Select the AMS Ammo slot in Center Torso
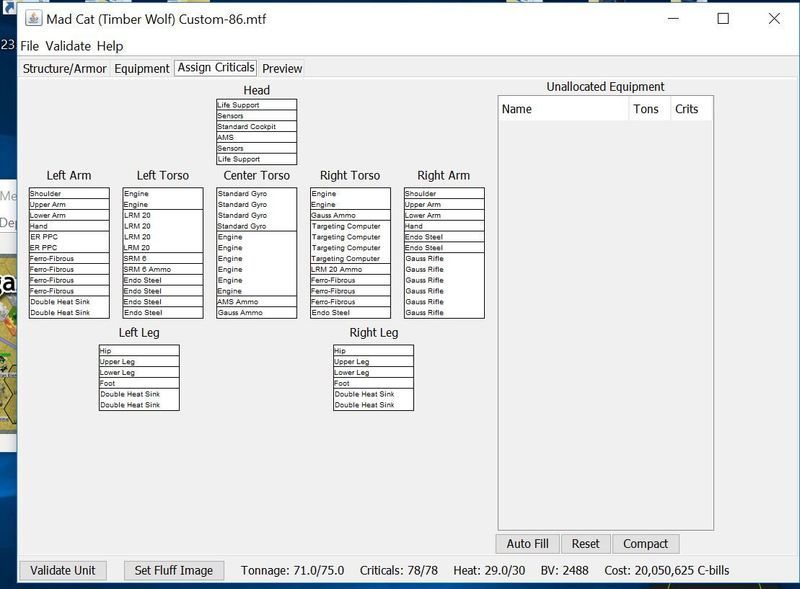The image size is (800, 589). coord(257,302)
